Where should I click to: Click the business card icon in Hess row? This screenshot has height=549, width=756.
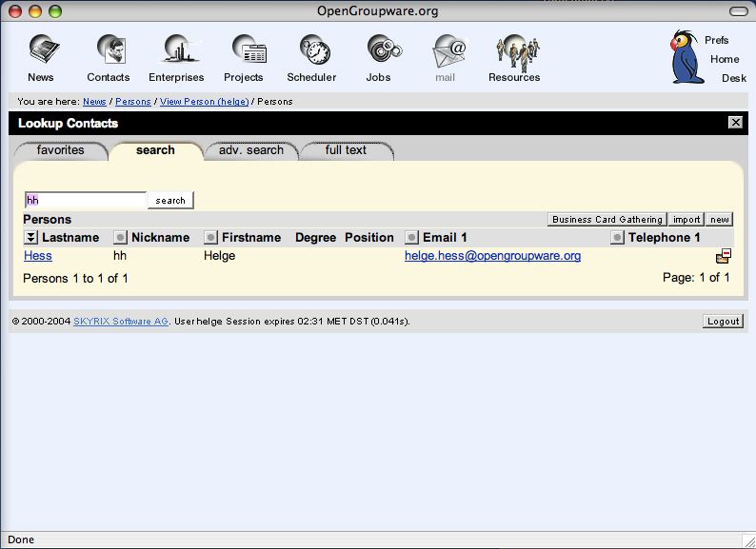tap(724, 256)
